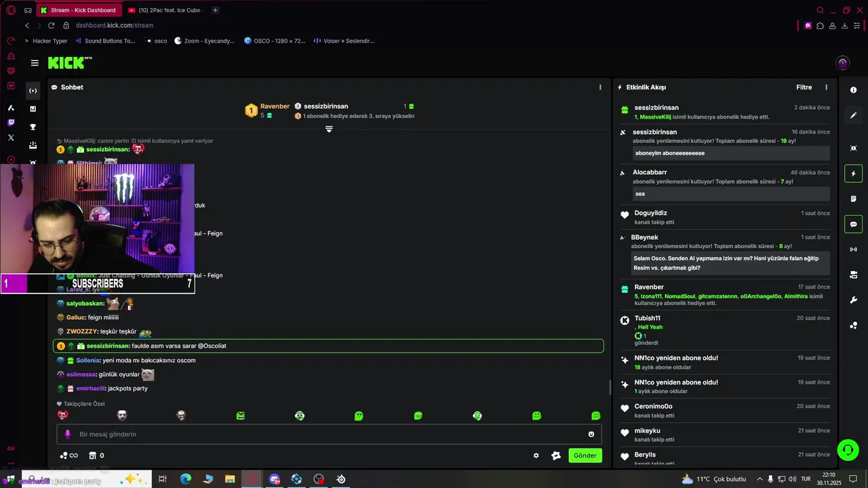The image size is (868, 488).
Task: Click mikeyku follow event
Action: click(x=725, y=435)
